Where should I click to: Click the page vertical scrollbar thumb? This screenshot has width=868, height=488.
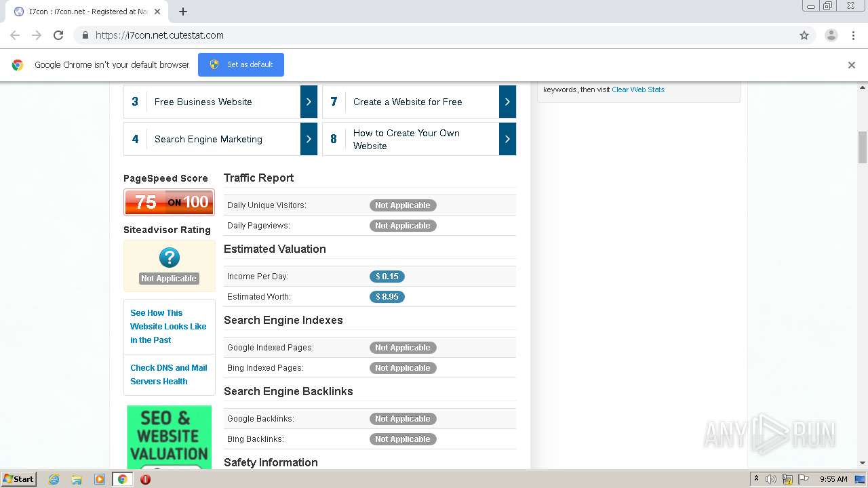(x=863, y=147)
